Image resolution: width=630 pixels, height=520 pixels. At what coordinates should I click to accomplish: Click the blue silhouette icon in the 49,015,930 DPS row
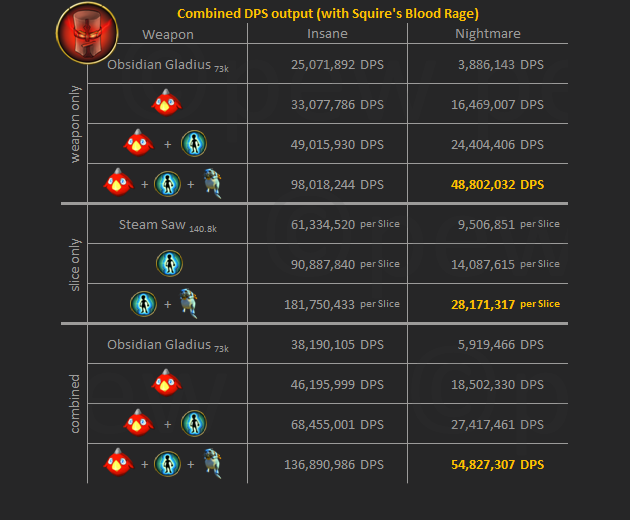coord(194,144)
